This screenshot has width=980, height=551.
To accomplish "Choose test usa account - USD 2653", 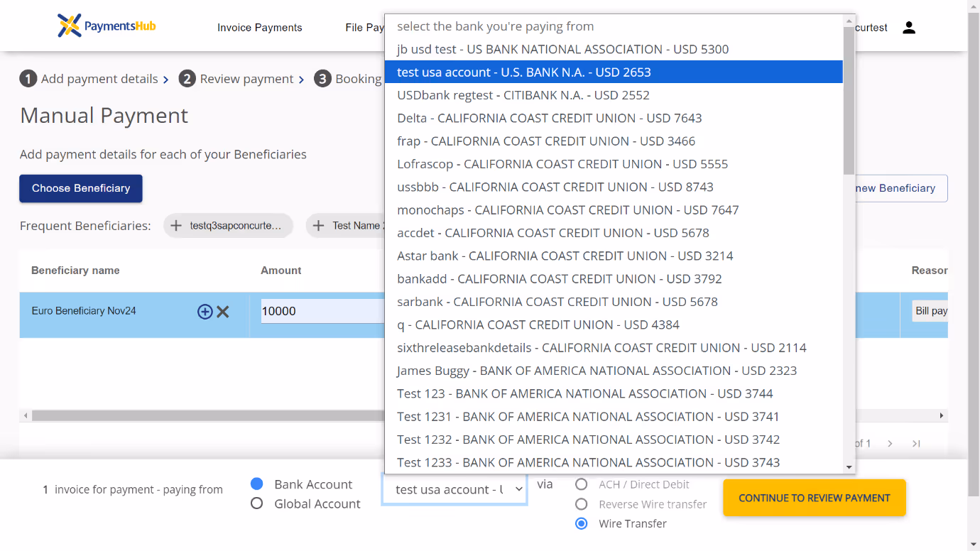I will coord(614,72).
